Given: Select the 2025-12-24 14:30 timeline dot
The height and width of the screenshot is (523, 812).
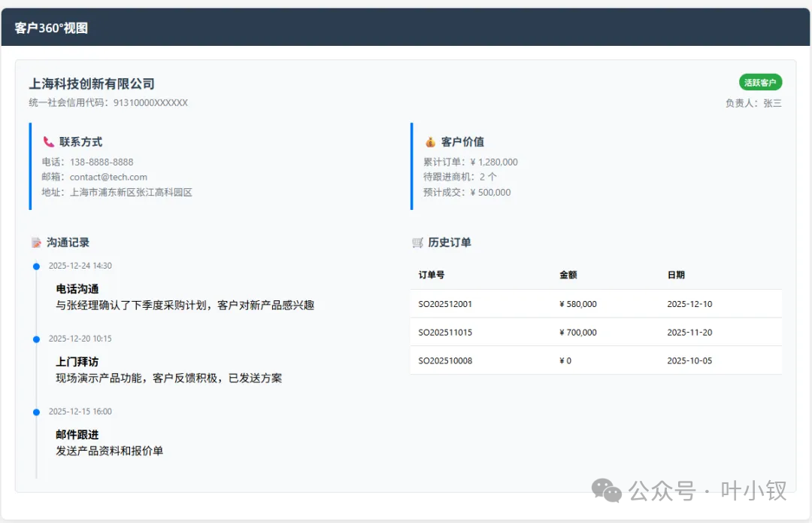Looking at the screenshot, I should (36, 266).
